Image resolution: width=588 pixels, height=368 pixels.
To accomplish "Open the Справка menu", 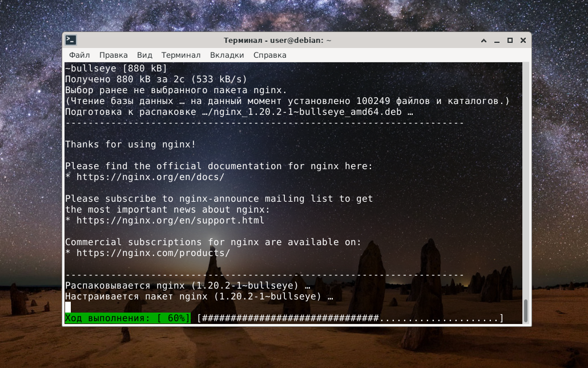I will (x=269, y=55).
